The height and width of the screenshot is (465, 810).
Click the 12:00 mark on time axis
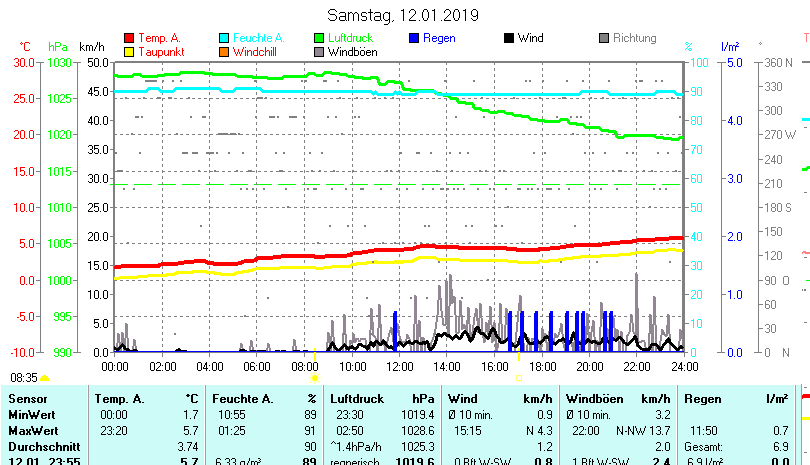point(399,367)
